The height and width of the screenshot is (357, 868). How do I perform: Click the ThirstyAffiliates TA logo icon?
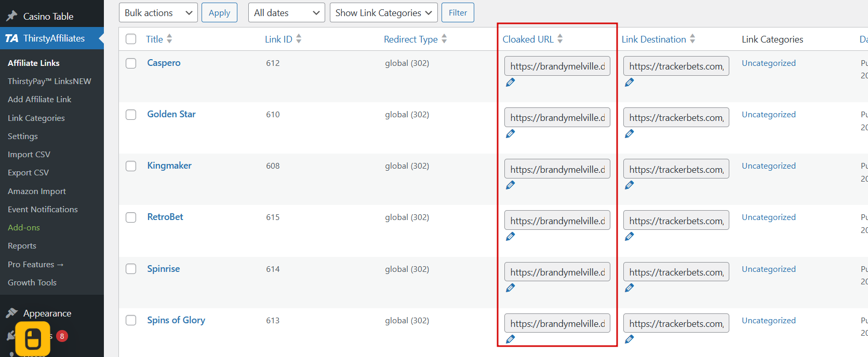coord(12,38)
